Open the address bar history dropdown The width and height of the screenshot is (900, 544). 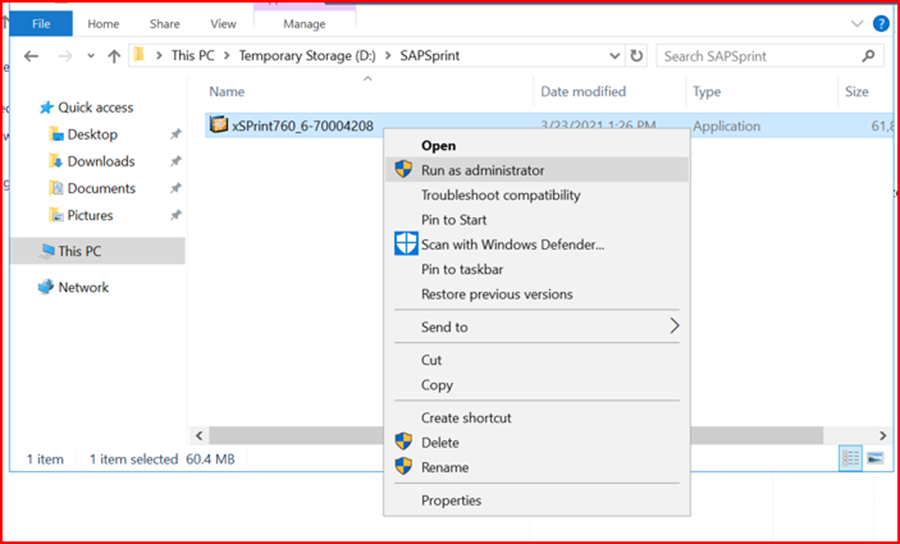[615, 56]
